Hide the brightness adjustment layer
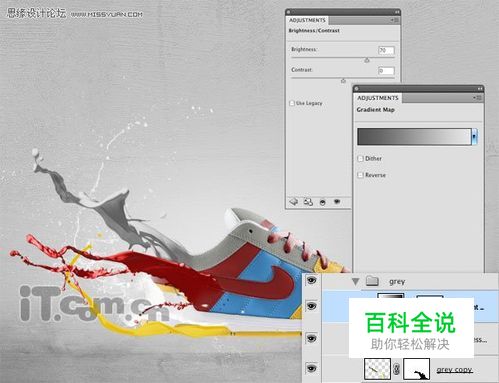This screenshot has height=383, width=499. [311, 338]
